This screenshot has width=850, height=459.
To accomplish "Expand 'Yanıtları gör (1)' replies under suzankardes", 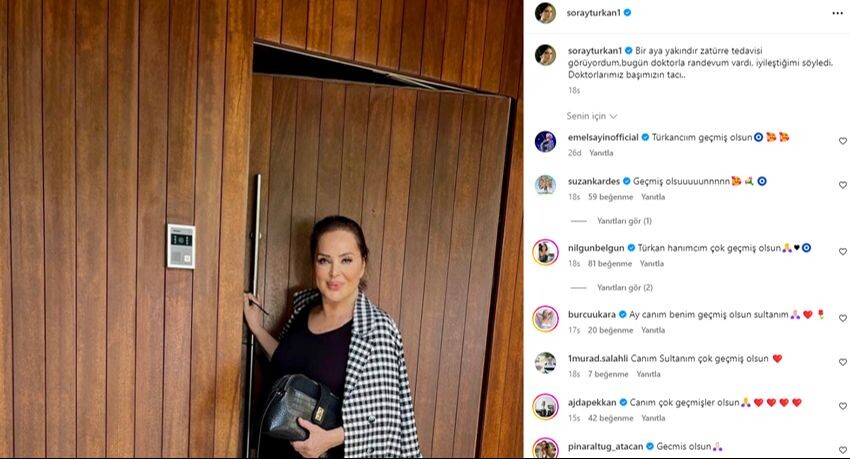I will (624, 221).
